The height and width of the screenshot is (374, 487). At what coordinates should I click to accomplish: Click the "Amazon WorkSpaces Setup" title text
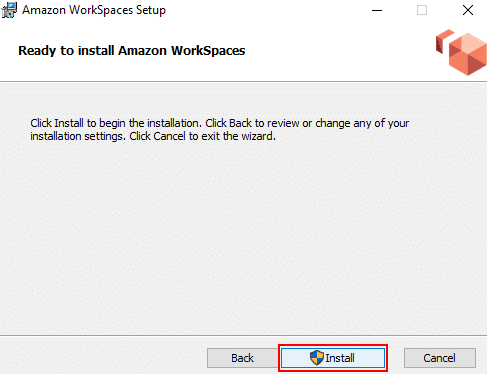94,10
